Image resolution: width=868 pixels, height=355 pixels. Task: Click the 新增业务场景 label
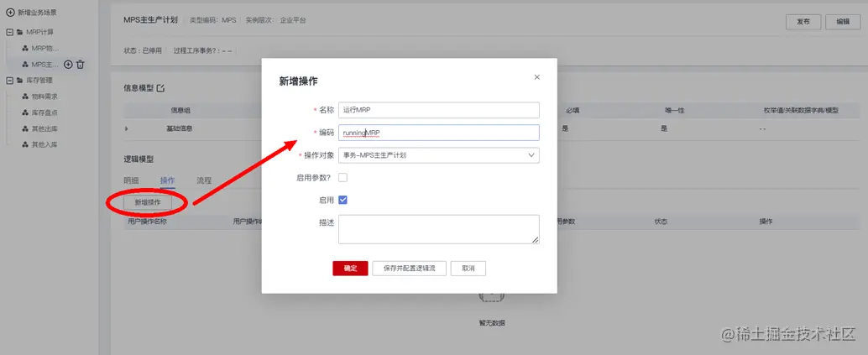pos(37,13)
